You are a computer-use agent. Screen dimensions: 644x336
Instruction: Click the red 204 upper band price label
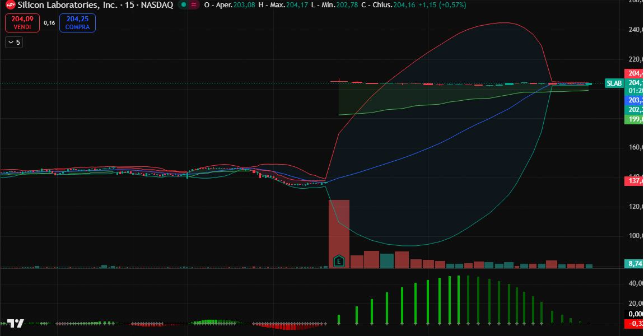pyautogui.click(x=634, y=73)
